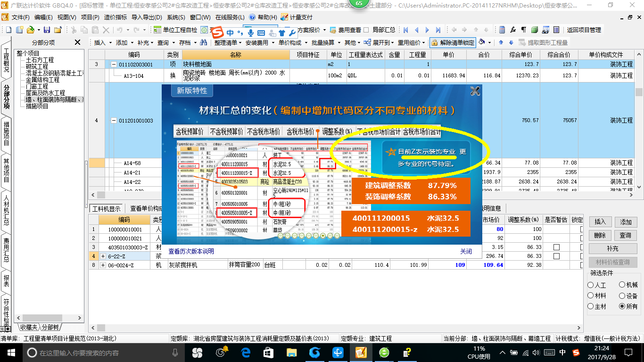Viewport: 644px width, 362px height.
Task: Collapse item row 011201001003
Action: (x=114, y=121)
